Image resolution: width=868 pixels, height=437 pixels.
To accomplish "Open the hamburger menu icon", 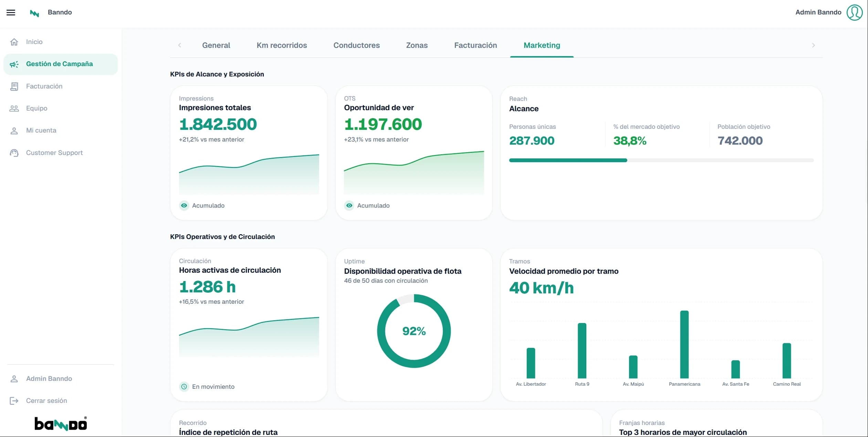I will pos(11,12).
